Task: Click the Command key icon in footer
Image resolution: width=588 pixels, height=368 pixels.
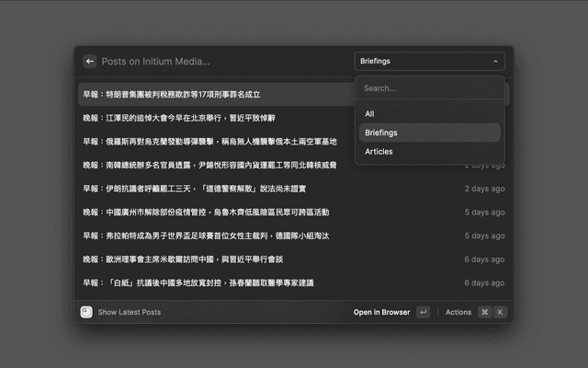Action: coord(484,312)
